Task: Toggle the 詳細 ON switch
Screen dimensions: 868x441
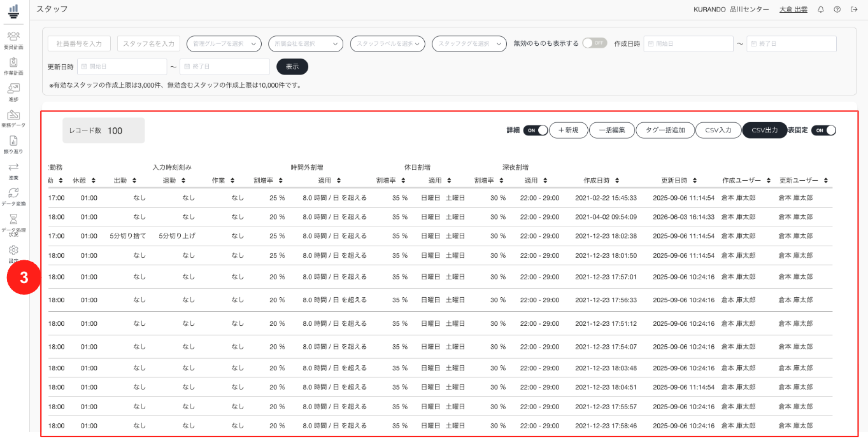Action: coord(536,130)
